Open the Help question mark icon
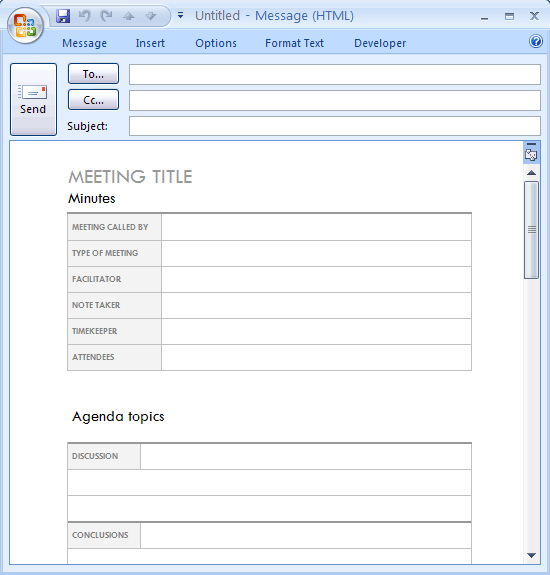Image resolution: width=550 pixels, height=575 pixels. coord(536,41)
